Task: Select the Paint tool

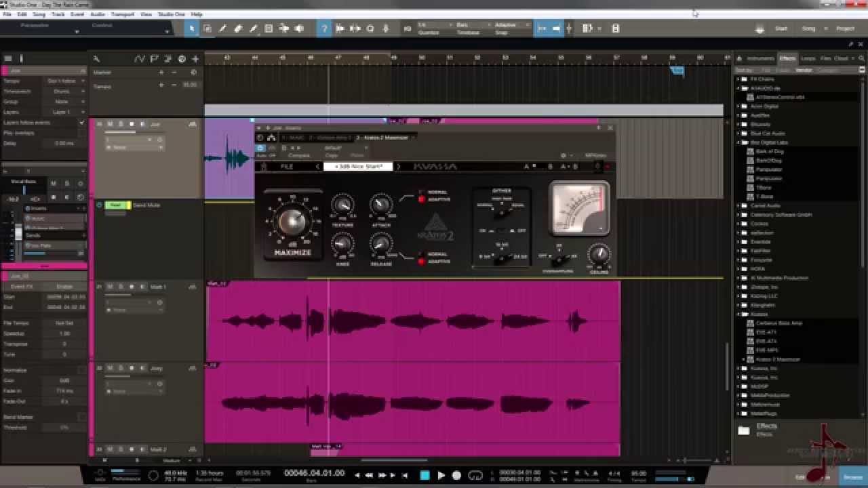Action: tap(254, 28)
